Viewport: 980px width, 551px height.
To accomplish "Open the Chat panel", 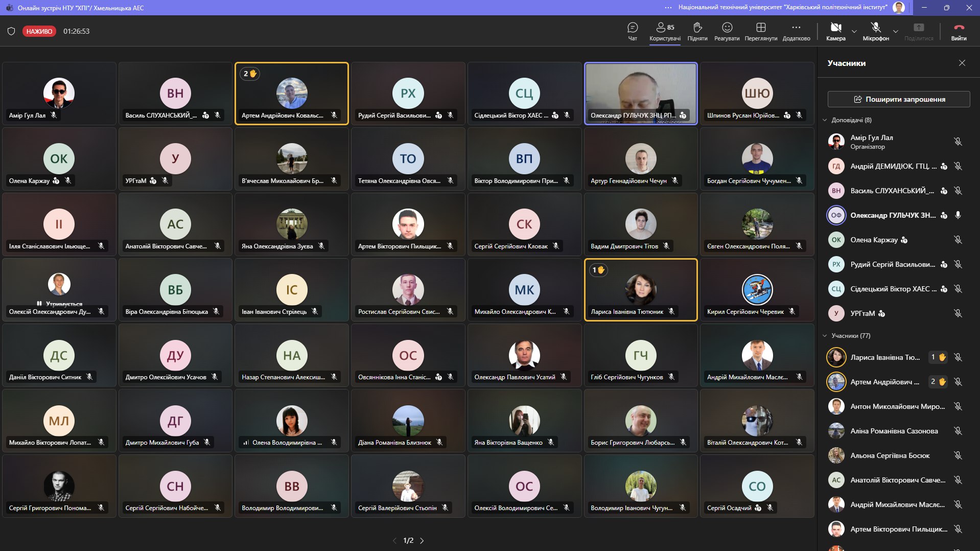I will click(x=632, y=31).
